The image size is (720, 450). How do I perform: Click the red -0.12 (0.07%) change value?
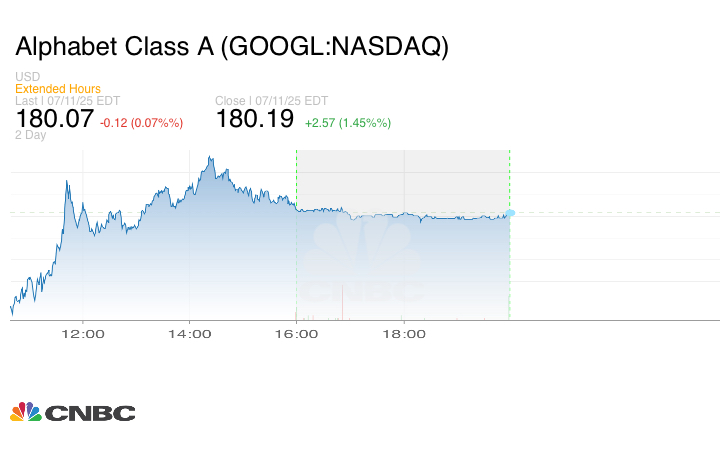[x=141, y=122]
